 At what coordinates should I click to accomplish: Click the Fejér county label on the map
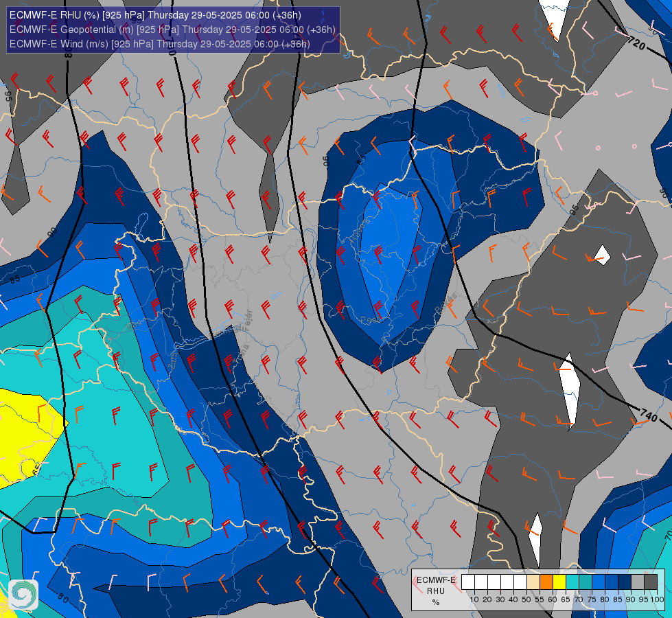pyautogui.click(x=248, y=319)
